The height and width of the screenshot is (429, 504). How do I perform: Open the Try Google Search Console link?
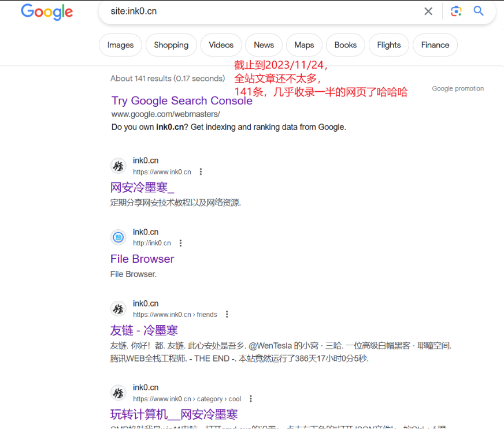click(181, 100)
